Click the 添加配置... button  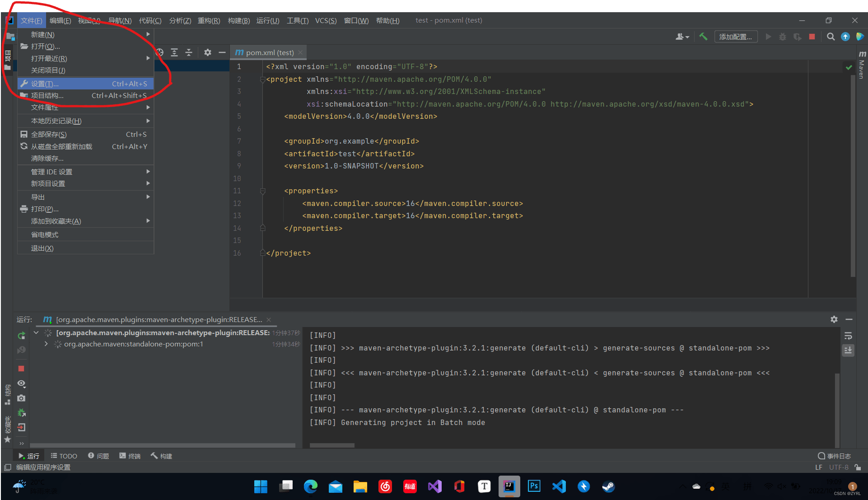[x=735, y=37]
